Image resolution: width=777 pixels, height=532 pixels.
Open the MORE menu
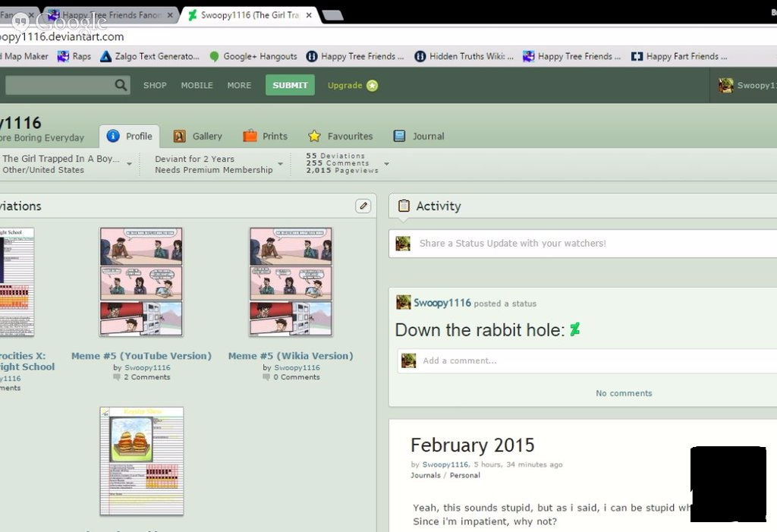click(x=239, y=85)
